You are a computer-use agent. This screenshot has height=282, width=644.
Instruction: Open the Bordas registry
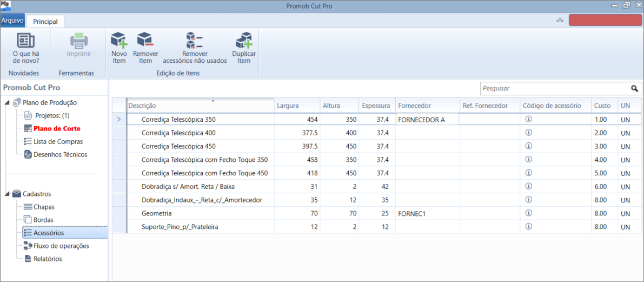tap(44, 220)
